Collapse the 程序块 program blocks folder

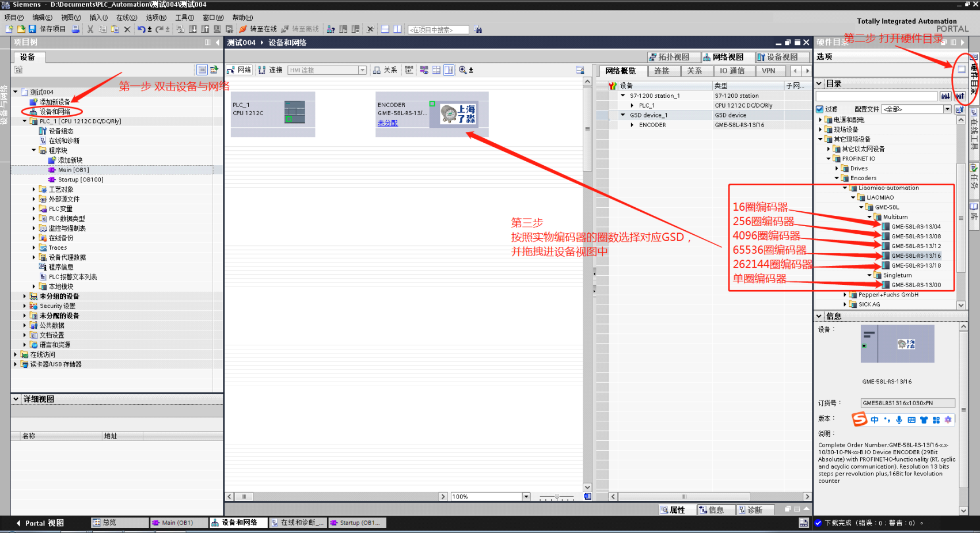coord(34,150)
